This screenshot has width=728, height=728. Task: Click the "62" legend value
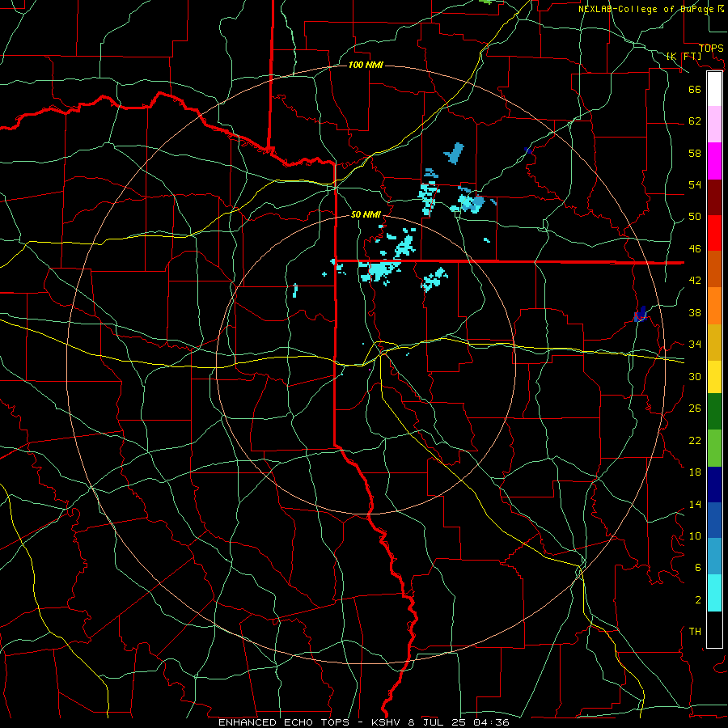(x=695, y=121)
